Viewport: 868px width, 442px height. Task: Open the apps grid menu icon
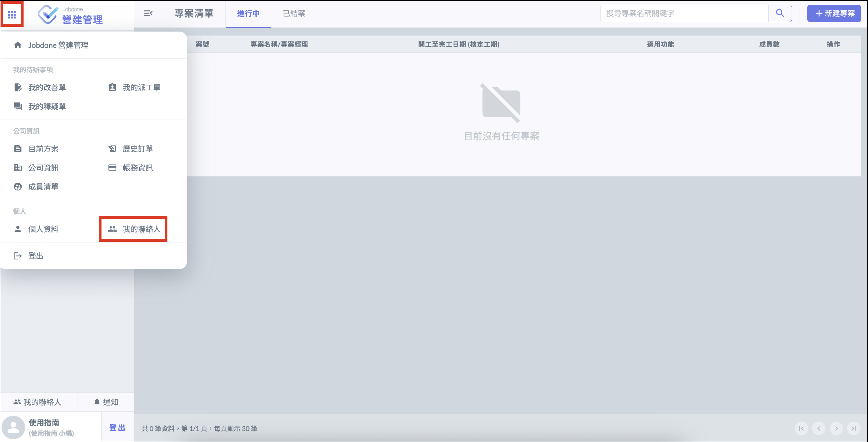[x=12, y=14]
